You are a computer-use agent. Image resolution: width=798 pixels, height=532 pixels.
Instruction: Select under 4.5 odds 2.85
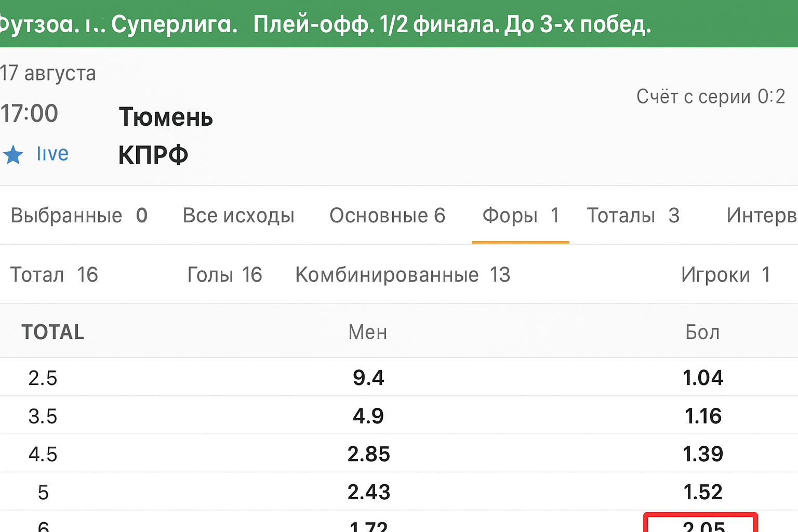tap(368, 454)
